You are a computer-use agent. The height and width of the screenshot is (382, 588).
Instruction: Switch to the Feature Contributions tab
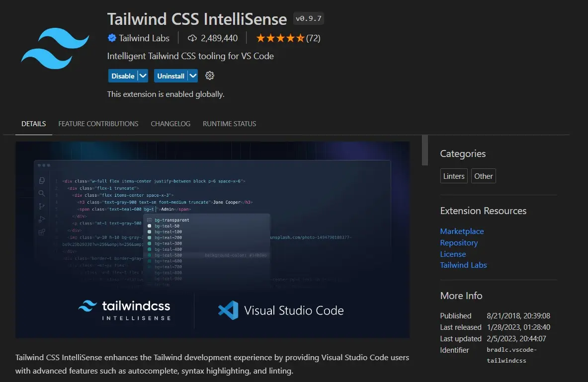[98, 124]
